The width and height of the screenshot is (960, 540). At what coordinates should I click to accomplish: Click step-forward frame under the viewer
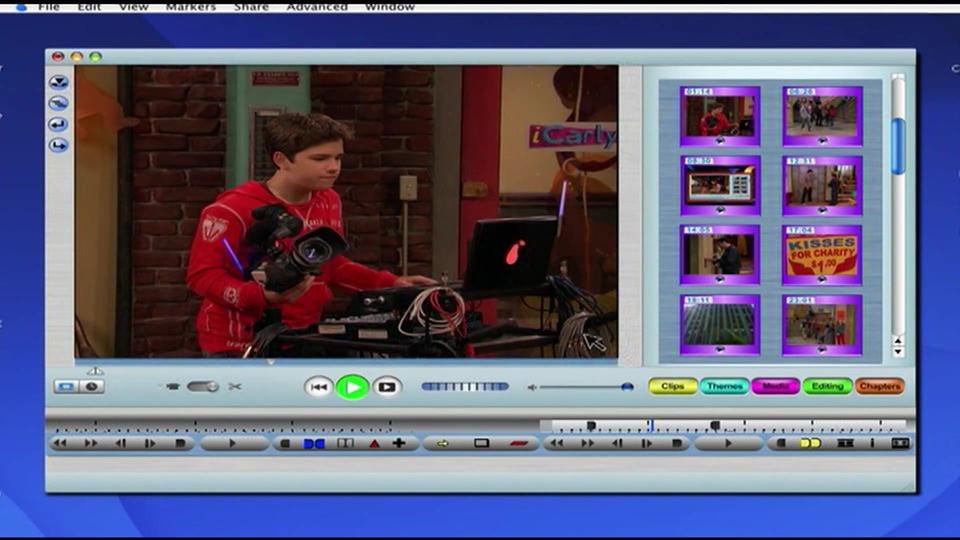150,443
